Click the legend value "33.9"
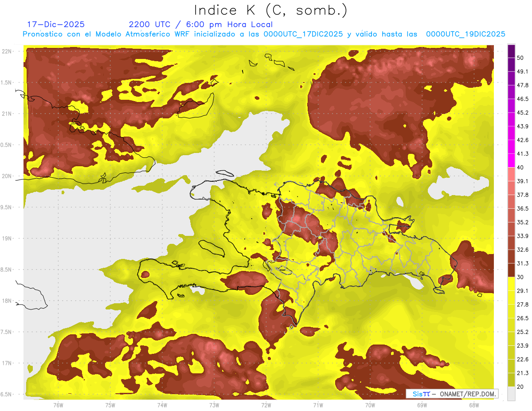Image resolution: width=532 pixels, height=411 pixels. coord(522,236)
